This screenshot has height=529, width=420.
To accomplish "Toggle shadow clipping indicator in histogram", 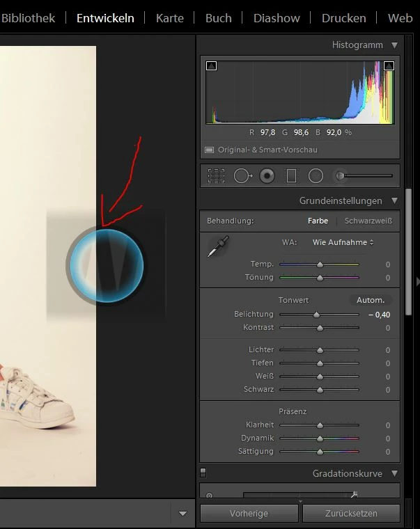I will pyautogui.click(x=211, y=66).
